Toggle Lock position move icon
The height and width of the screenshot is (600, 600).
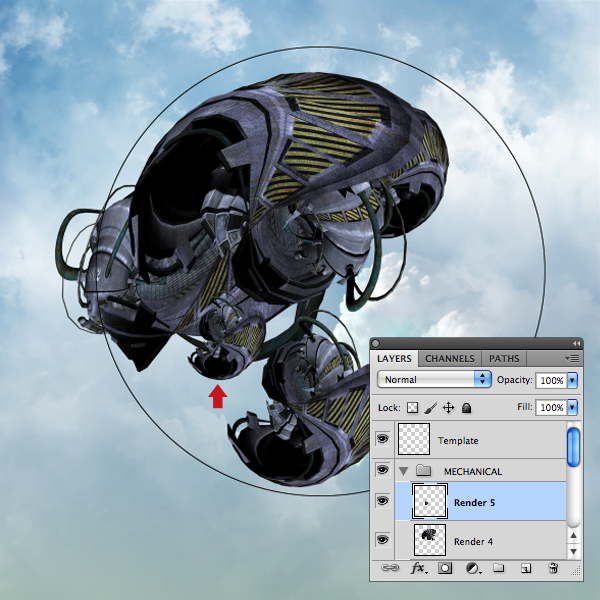(448, 408)
